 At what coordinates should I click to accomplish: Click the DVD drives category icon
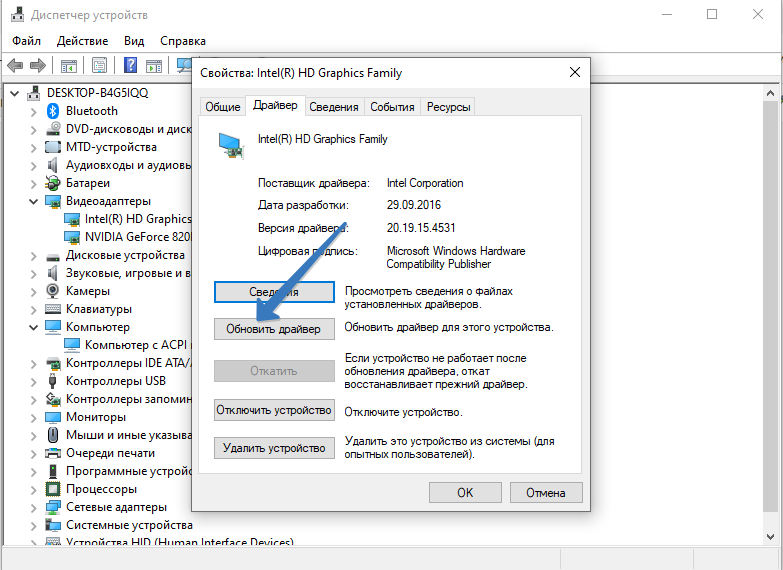[53, 129]
